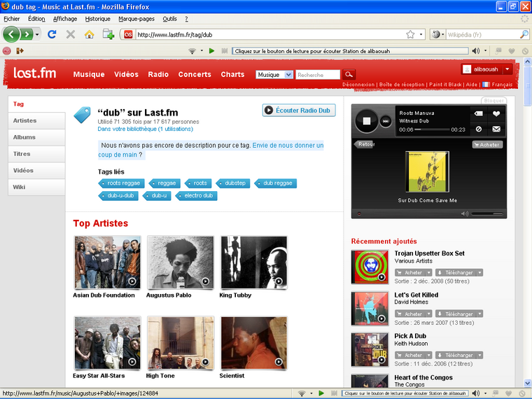Switch to the Artistes sidebar tab
This screenshot has width=532, height=399.
(36, 121)
